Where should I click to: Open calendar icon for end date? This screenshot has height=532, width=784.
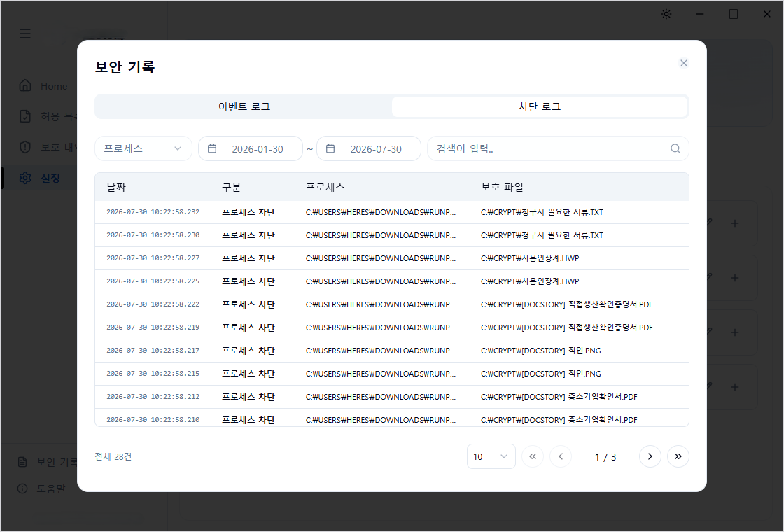pyautogui.click(x=330, y=148)
